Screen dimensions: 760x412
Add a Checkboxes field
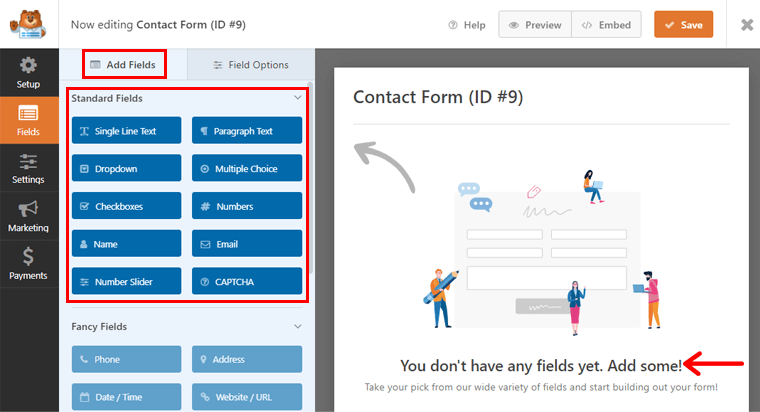(126, 206)
